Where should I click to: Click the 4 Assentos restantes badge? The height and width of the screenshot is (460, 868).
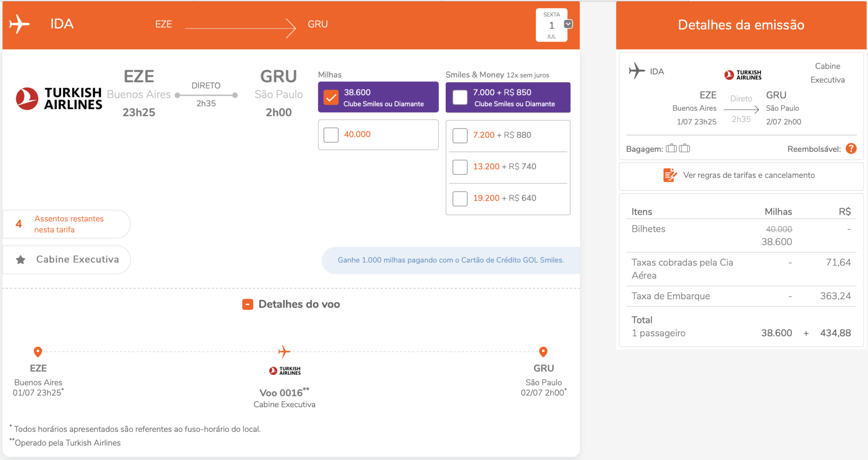66,224
